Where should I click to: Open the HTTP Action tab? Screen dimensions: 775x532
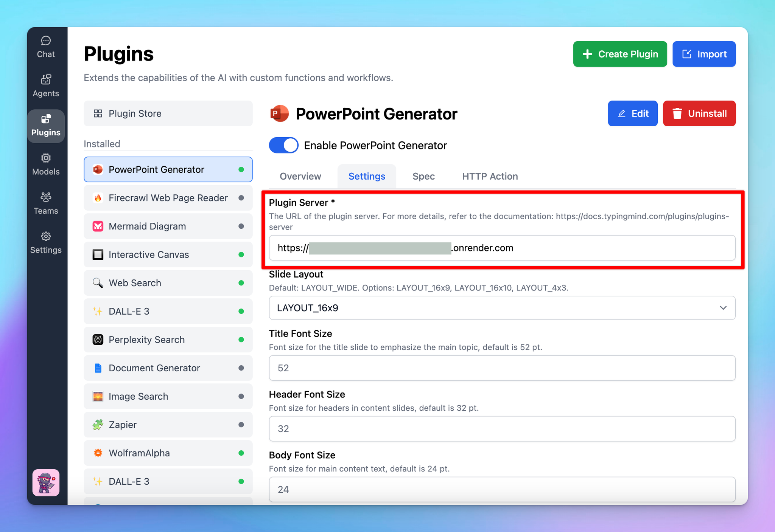coord(490,176)
